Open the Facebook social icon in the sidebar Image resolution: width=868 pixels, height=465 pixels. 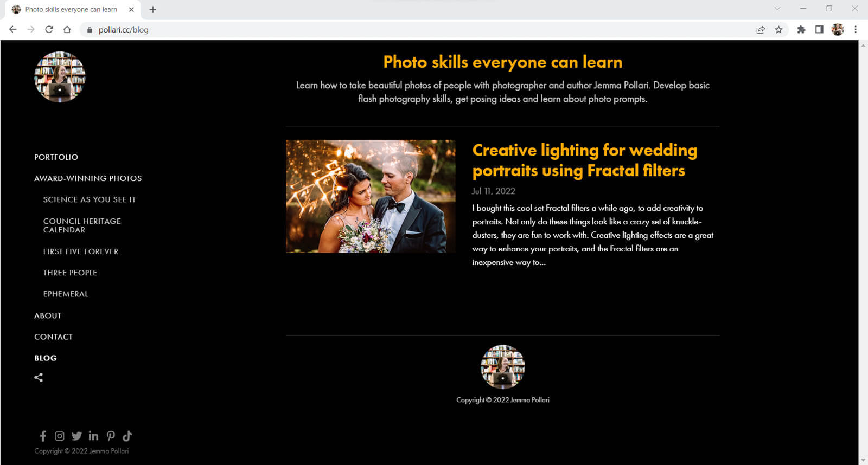pos(43,436)
